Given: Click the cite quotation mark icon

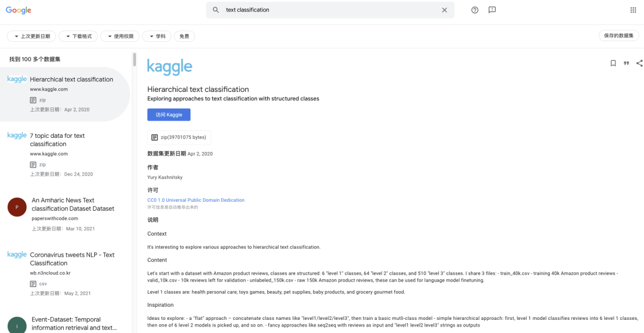Looking at the screenshot, I should (x=626, y=63).
